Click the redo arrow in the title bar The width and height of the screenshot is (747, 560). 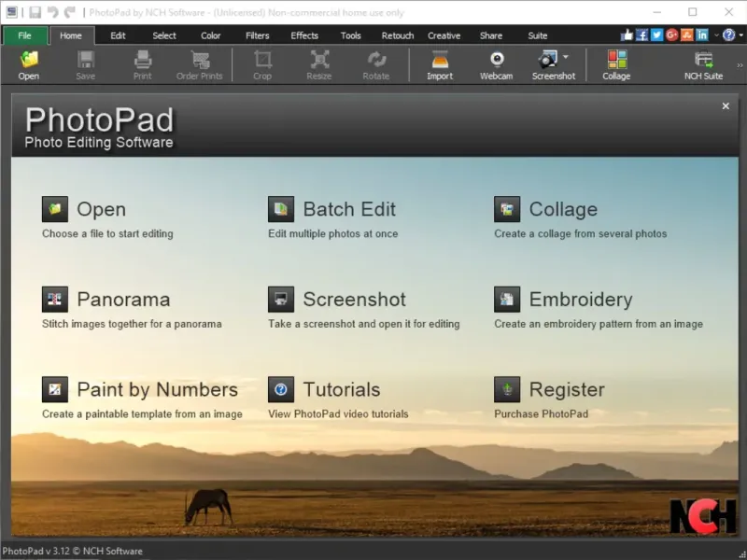(70, 12)
